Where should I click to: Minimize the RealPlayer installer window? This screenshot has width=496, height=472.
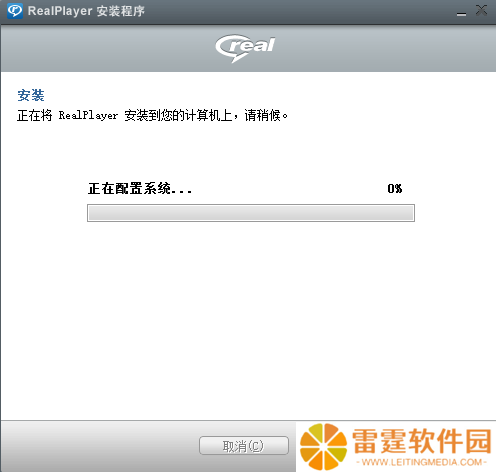[461, 12]
